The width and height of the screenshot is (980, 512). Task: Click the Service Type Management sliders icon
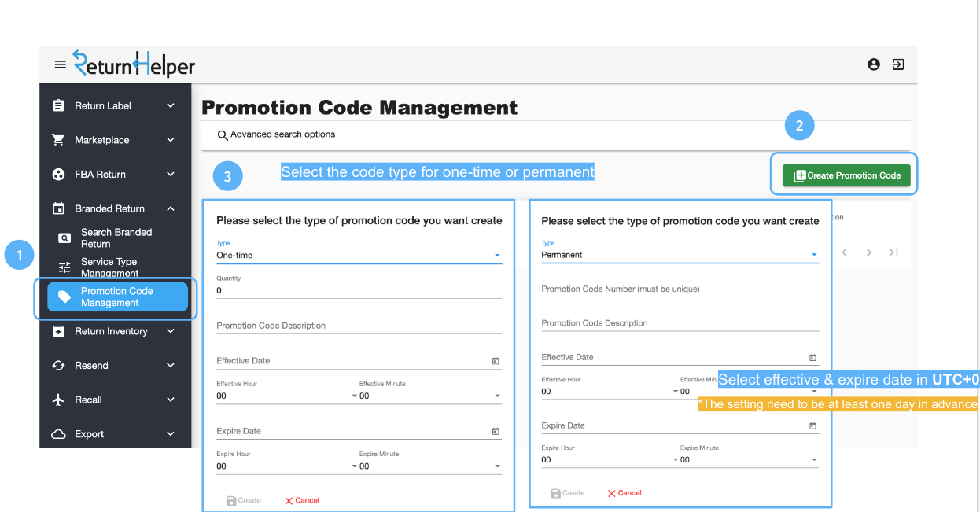click(x=66, y=267)
